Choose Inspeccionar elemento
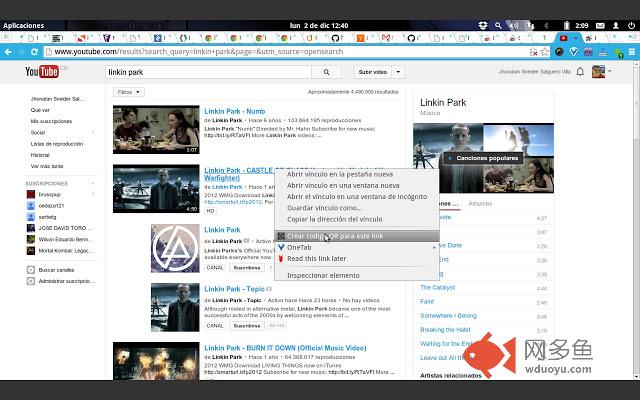Viewport: 640px width, 400px height. (x=323, y=276)
